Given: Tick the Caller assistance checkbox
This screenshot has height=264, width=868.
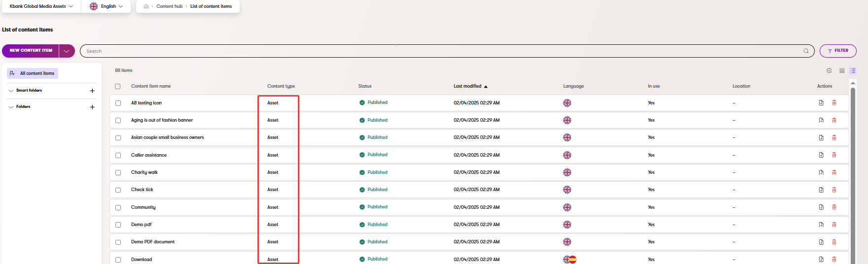Looking at the screenshot, I should (x=118, y=155).
